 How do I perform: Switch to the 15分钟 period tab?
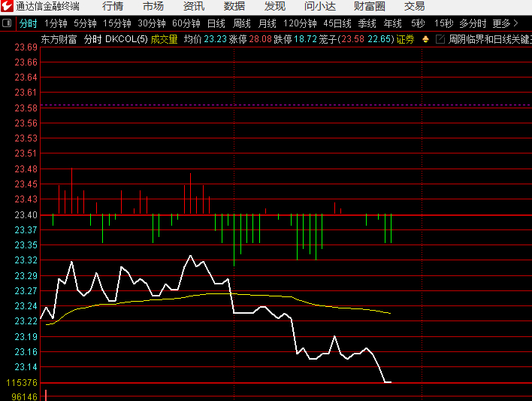[117, 23]
